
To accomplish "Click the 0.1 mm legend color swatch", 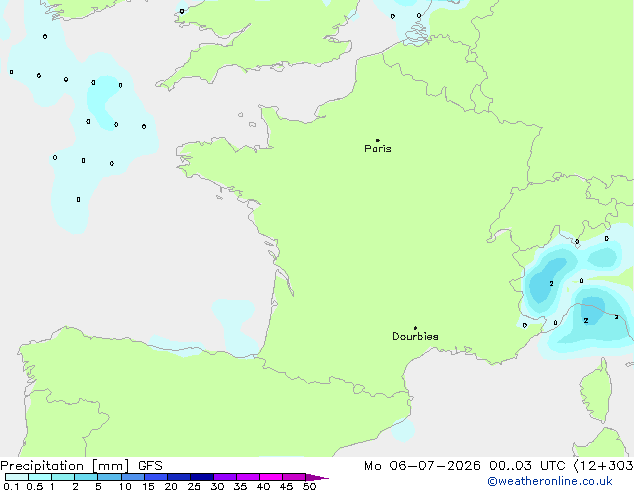I will pos(17,477).
